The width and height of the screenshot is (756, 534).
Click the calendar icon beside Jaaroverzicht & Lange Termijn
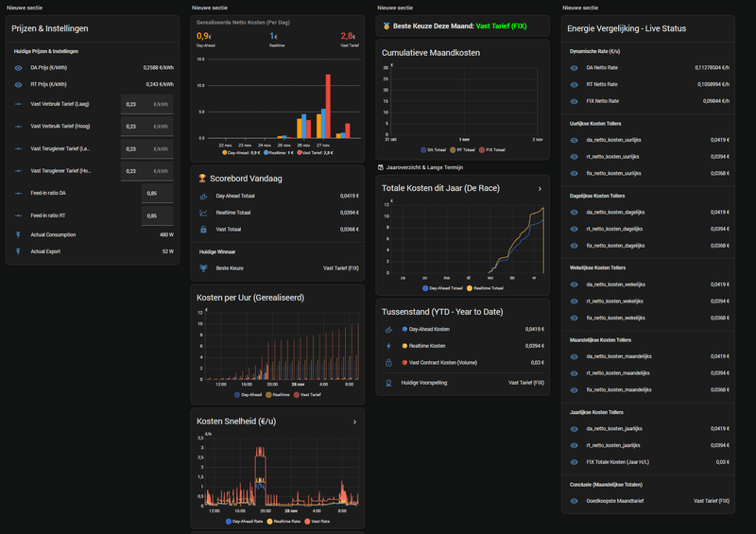click(381, 167)
